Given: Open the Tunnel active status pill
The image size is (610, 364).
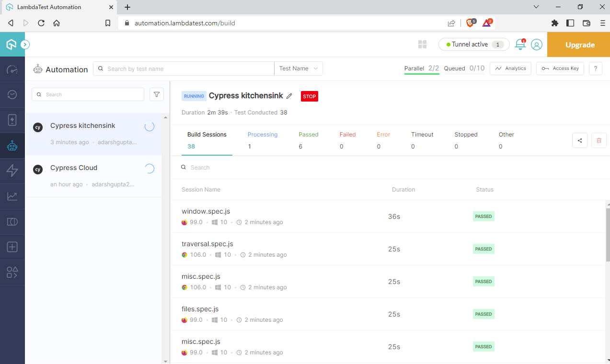Looking at the screenshot, I should click(473, 45).
